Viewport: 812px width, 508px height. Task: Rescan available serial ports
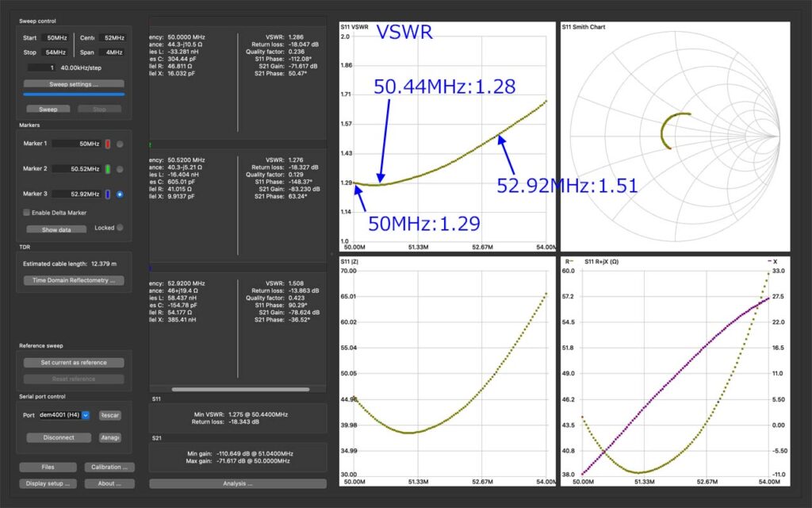click(x=110, y=415)
